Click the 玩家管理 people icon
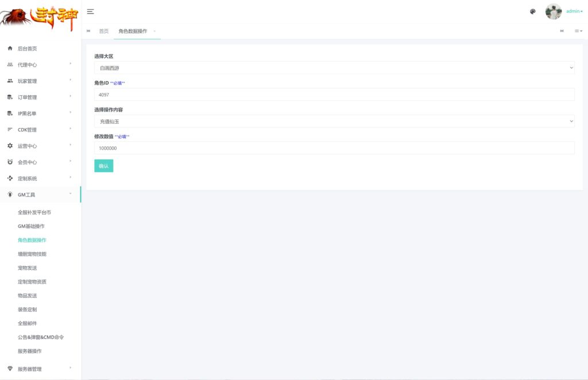588x380 pixels. click(10, 81)
